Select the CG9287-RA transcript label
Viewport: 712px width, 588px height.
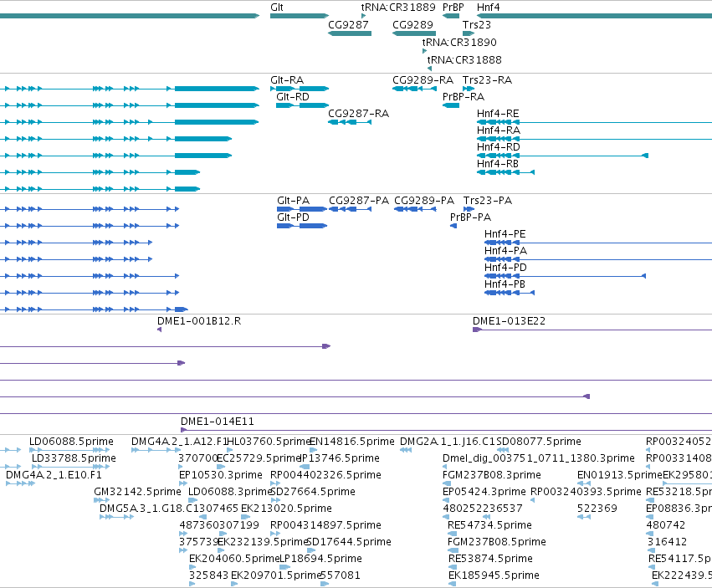359,114
